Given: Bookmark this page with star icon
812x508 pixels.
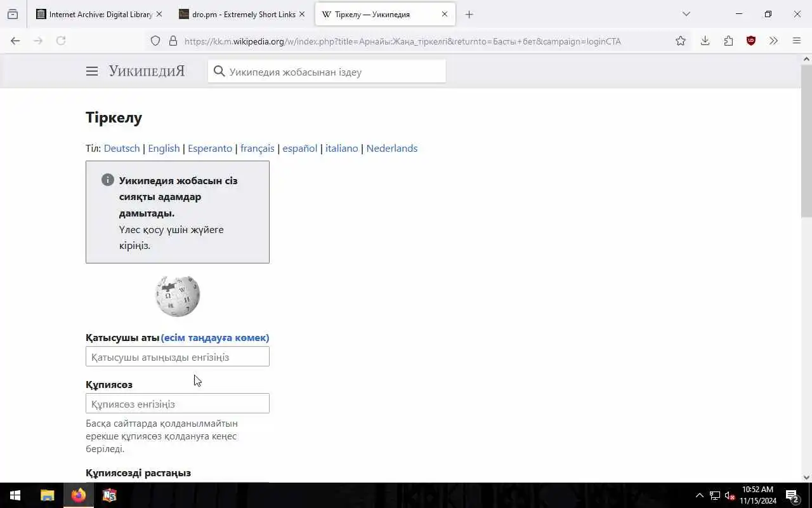Looking at the screenshot, I should [x=681, y=41].
